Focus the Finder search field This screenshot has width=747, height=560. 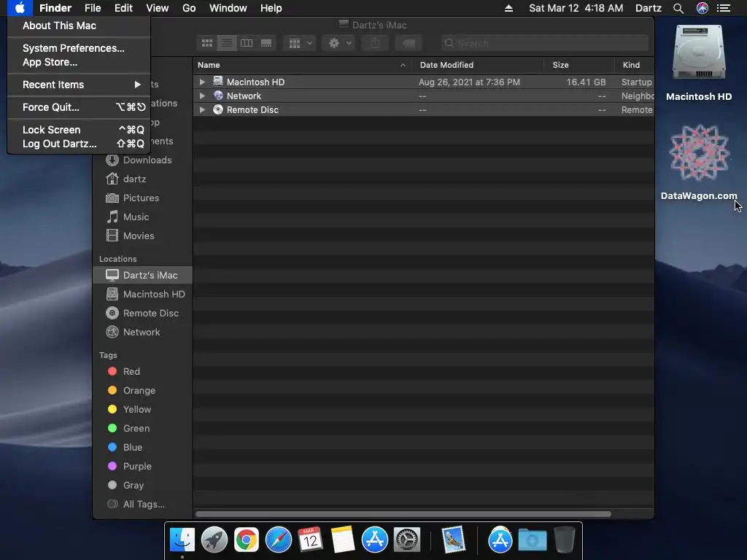click(x=544, y=43)
